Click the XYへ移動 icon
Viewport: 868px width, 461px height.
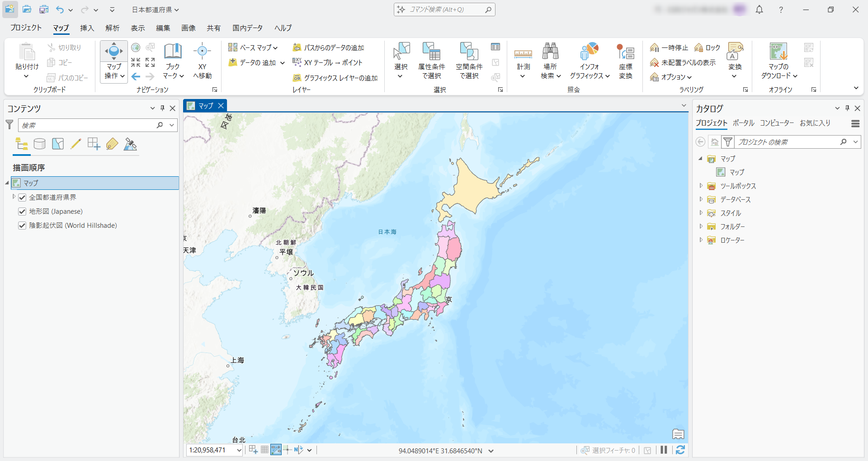pos(202,52)
